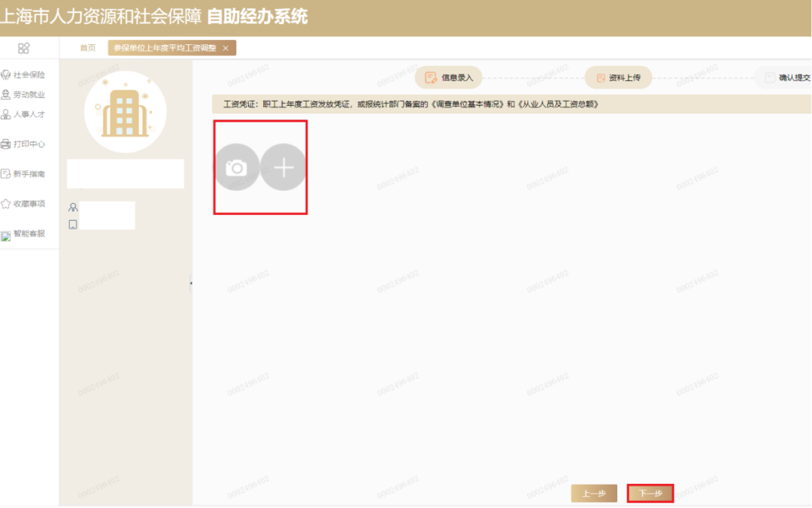Switch to the 首页 tab

(87, 48)
